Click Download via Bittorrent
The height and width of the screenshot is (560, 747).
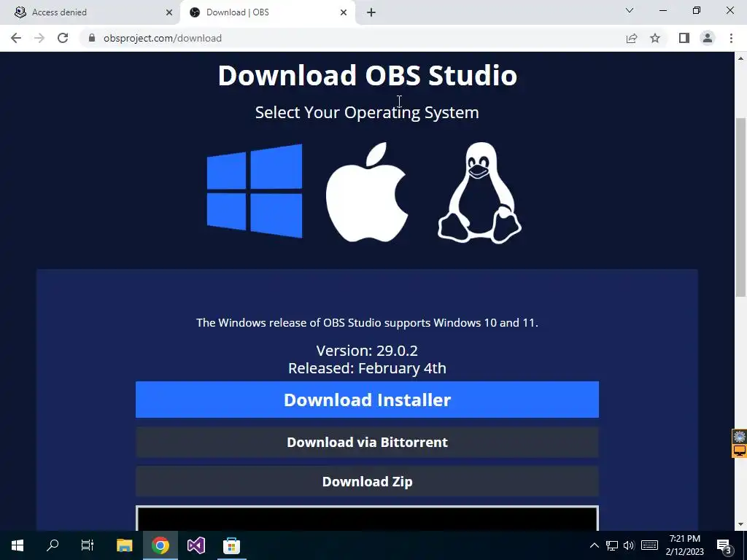click(x=367, y=442)
